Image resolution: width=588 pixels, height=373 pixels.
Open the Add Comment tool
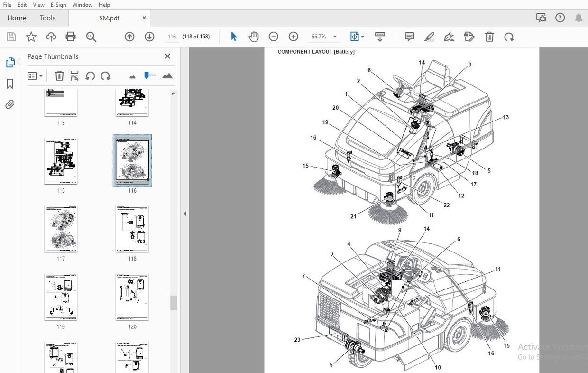[x=409, y=37]
